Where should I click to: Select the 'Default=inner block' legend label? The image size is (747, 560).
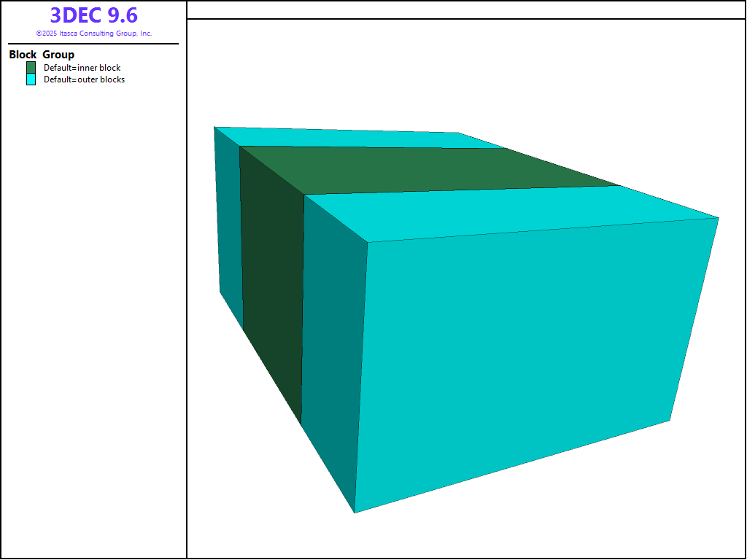click(82, 68)
